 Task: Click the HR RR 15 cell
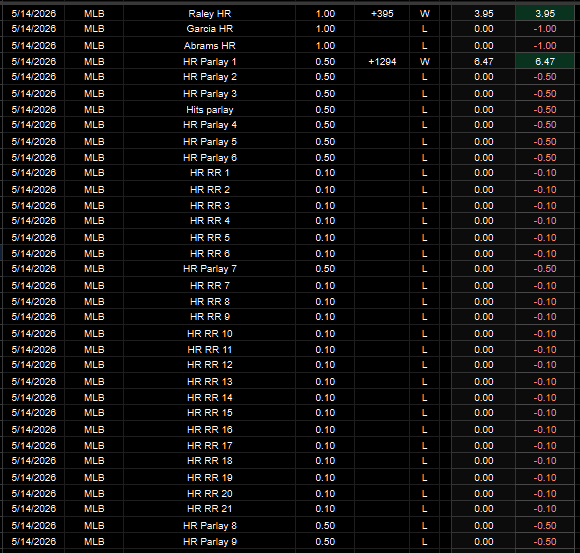209,413
